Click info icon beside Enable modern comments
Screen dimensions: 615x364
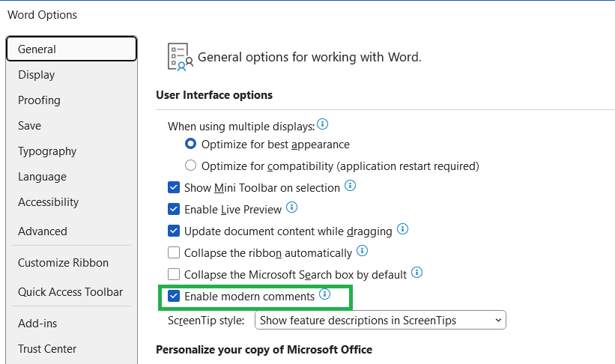pos(324,295)
